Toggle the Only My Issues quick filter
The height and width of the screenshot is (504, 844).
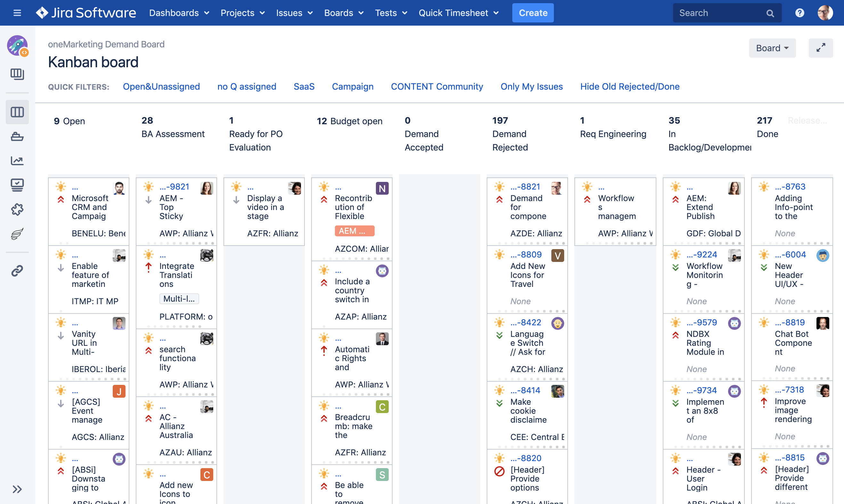531,86
